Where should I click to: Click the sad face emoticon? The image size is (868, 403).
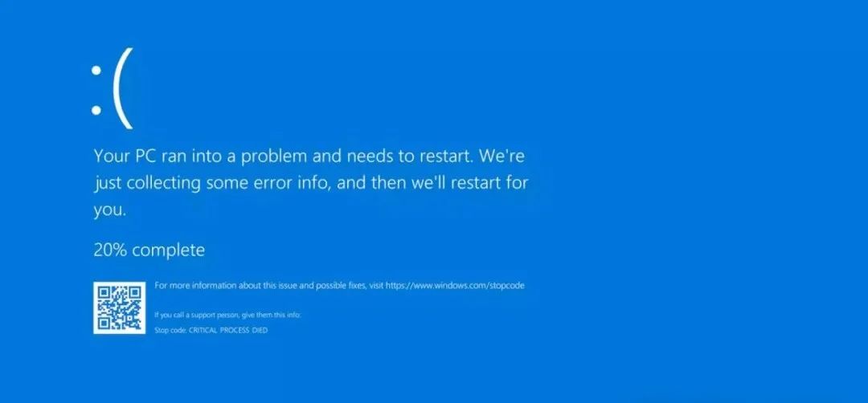(112, 88)
